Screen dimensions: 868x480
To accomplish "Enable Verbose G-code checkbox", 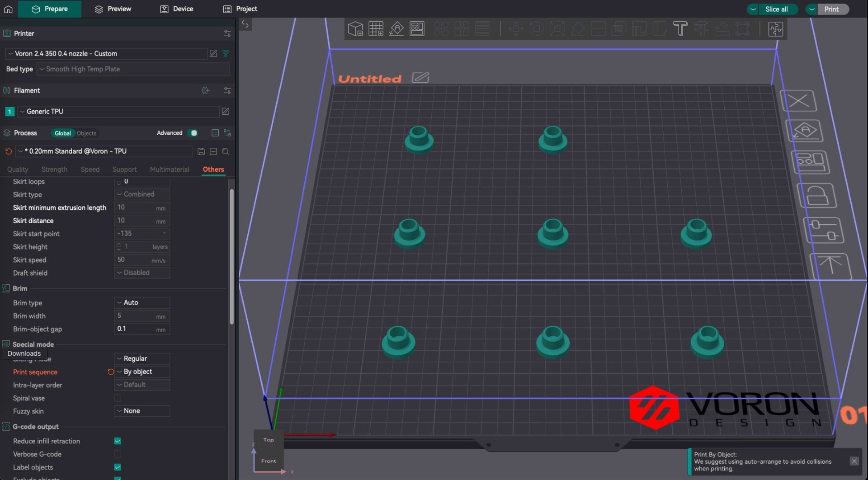I will click(x=118, y=454).
